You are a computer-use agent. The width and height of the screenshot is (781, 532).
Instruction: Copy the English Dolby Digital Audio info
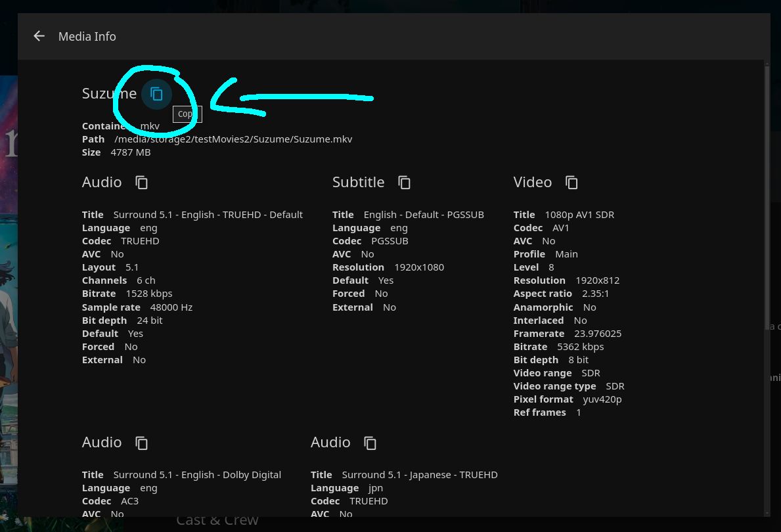click(142, 443)
